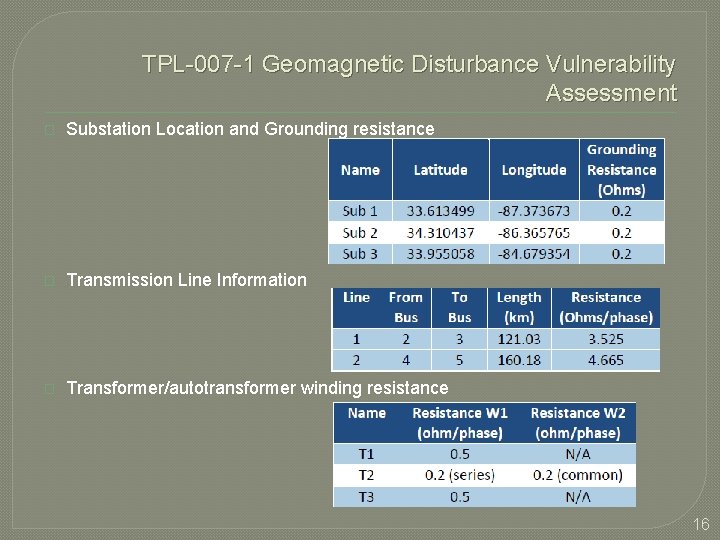The height and width of the screenshot is (540, 720).
Task: Click the 'Sub 1' name cell
Action: [360, 211]
